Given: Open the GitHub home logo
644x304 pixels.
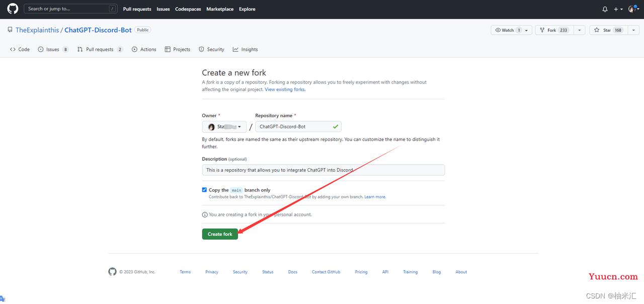Looking at the screenshot, I should click(x=13, y=9).
